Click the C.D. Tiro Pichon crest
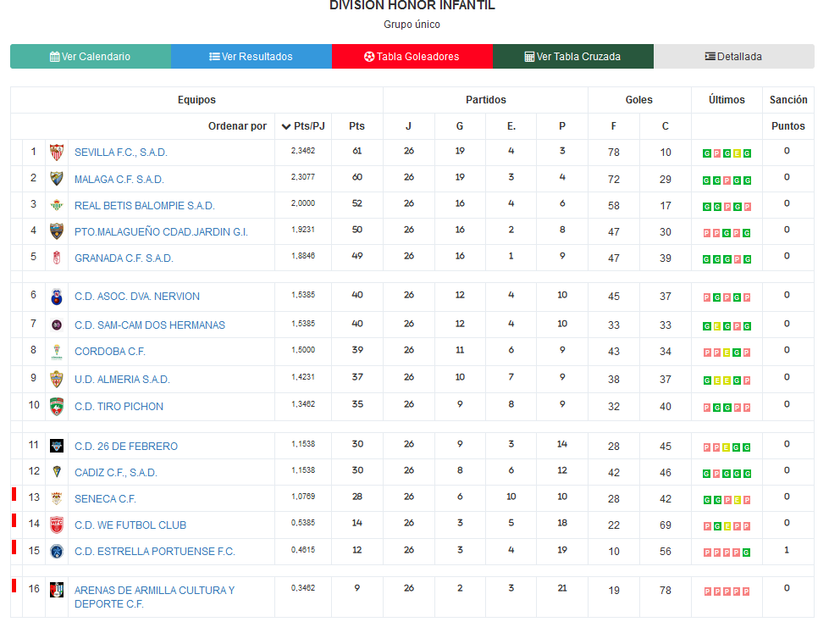 coord(56,407)
